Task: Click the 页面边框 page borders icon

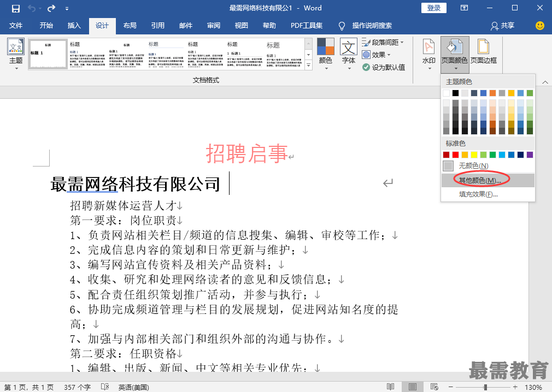Action: pos(484,52)
